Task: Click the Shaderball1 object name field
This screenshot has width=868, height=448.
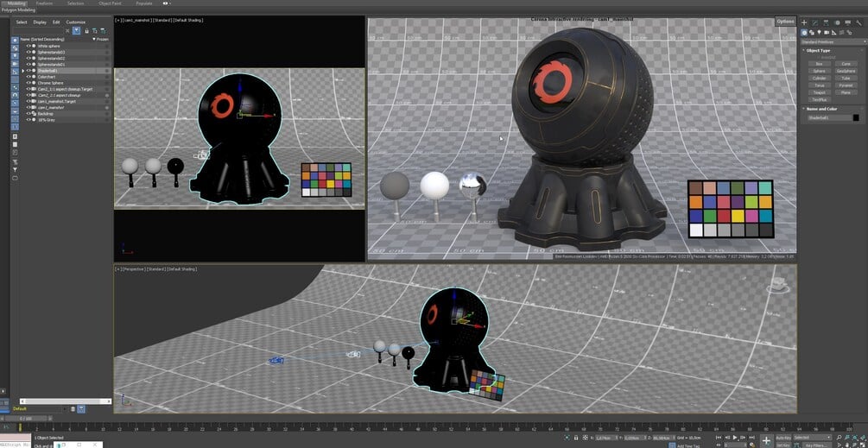Action: [x=829, y=117]
